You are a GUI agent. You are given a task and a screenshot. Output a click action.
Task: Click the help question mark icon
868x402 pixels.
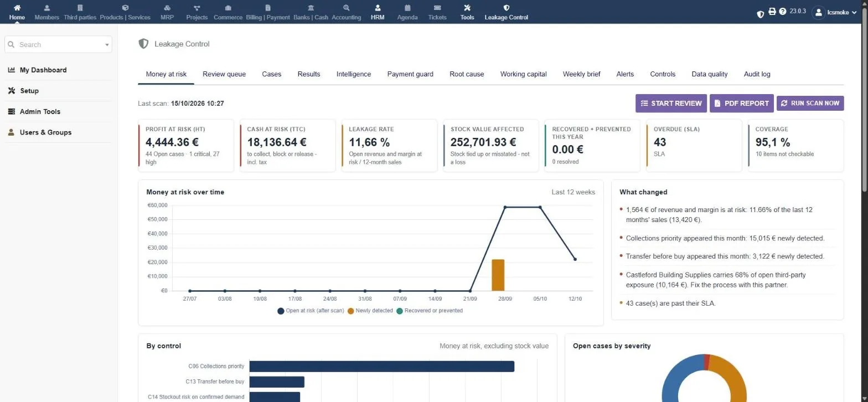[783, 11]
